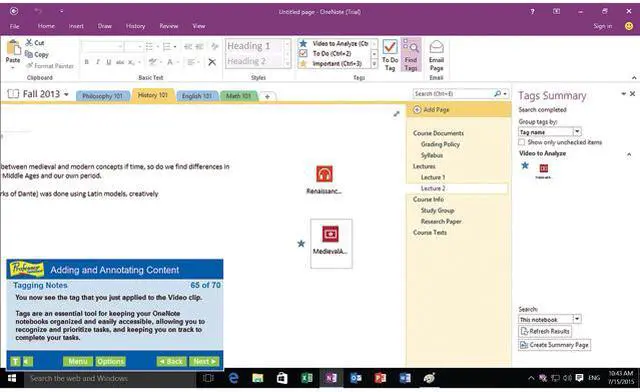
Task: Click the blue star tag beside video
Action: (301, 244)
